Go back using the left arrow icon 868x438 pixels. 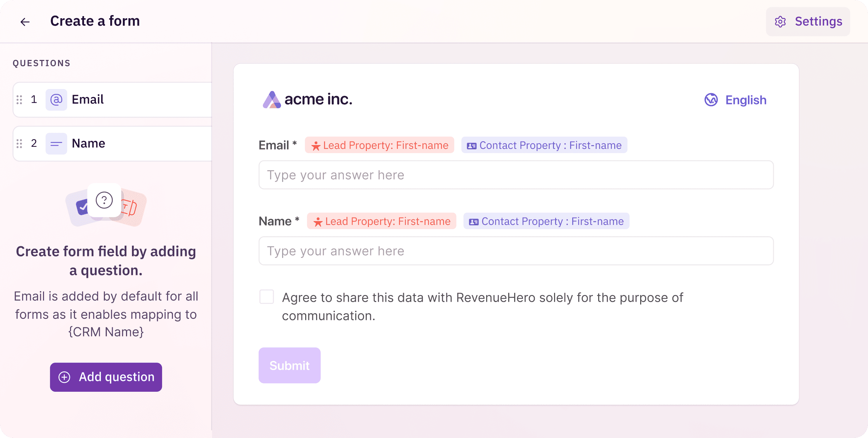(x=25, y=22)
